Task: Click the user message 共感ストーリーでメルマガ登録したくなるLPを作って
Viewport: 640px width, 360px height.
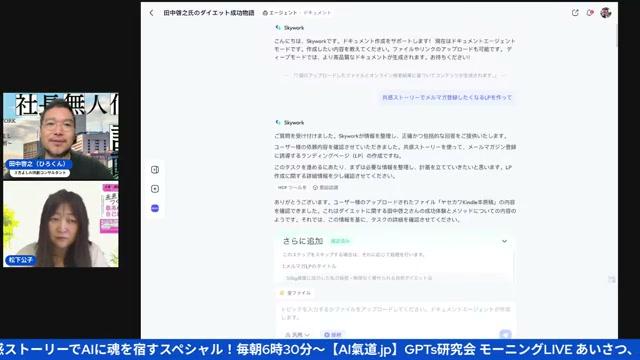Action: 447,98
